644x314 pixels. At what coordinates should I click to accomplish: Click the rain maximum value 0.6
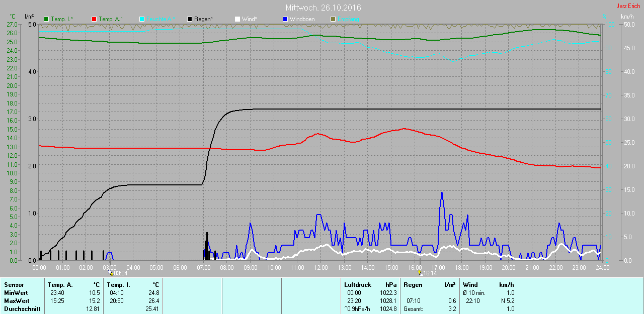[x=452, y=301]
